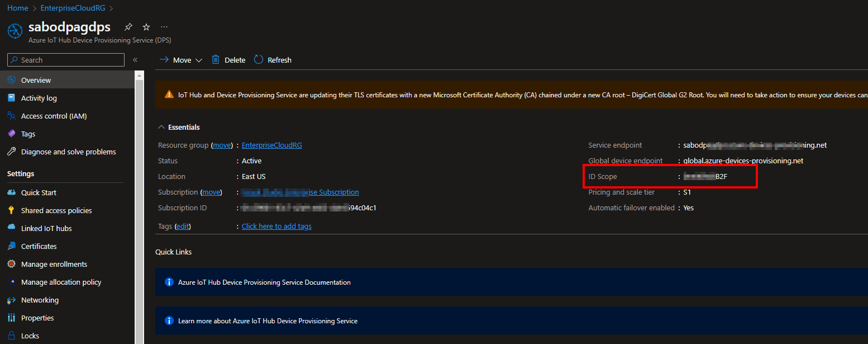Screen dimensions: 868x344
Task: Open Learn more about Device Provisioning banner
Action: click(511, 321)
